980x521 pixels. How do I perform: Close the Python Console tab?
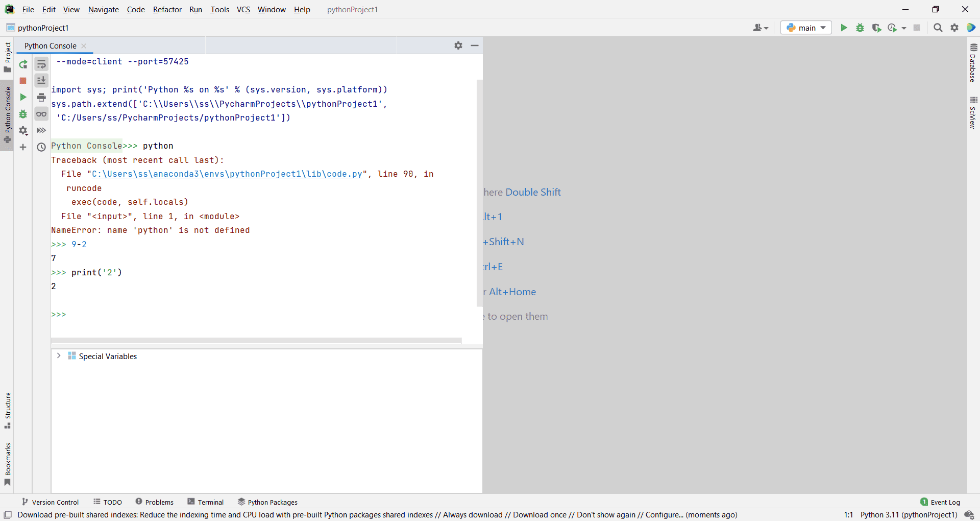(x=84, y=46)
